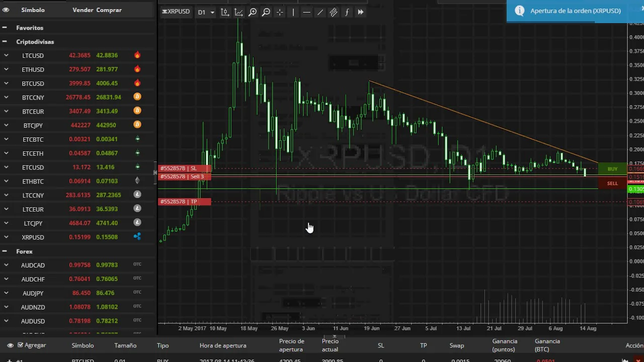The width and height of the screenshot is (644, 362).
Task: Collapse the Criptodivisas group
Action: [x=5, y=42]
